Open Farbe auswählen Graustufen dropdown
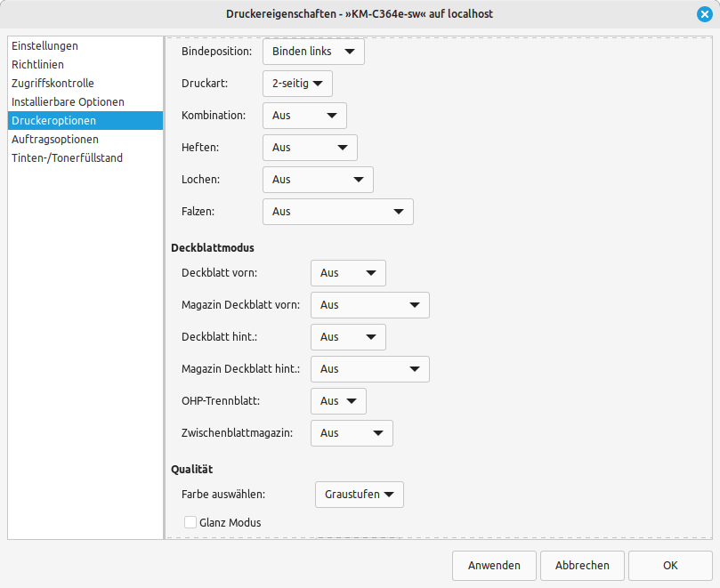 tap(360, 495)
